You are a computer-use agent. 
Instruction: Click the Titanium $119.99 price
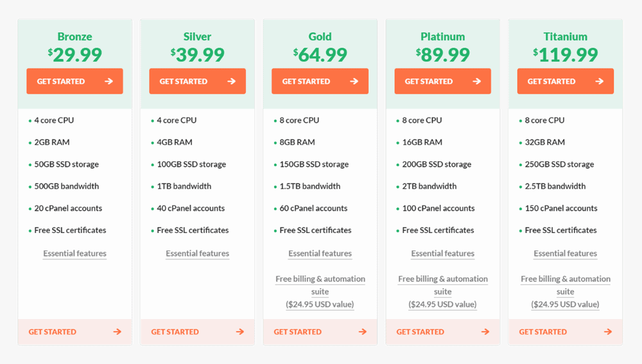[566, 55]
